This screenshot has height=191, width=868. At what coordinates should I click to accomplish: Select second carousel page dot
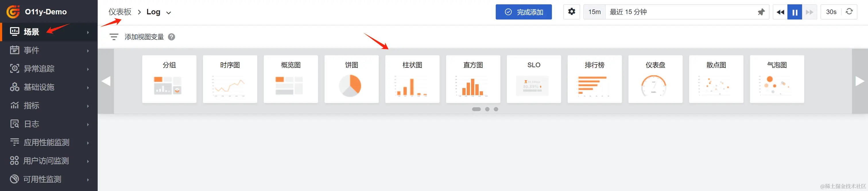click(x=487, y=109)
